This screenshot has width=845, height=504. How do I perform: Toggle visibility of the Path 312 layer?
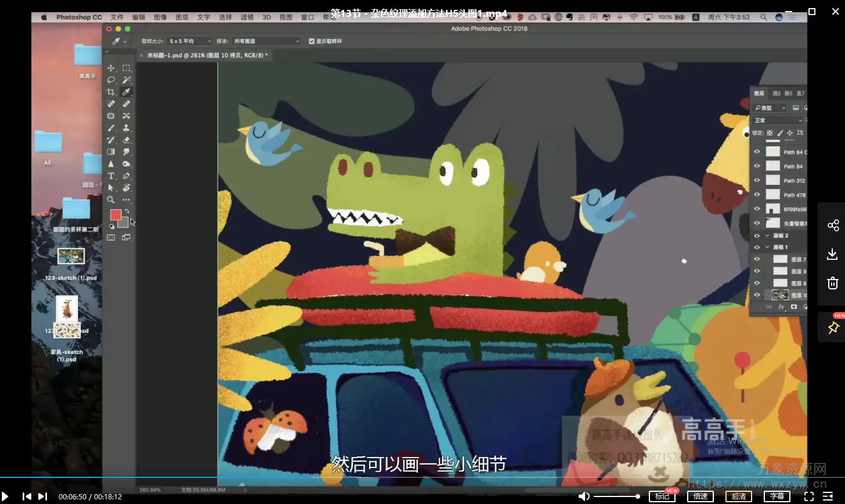click(757, 180)
